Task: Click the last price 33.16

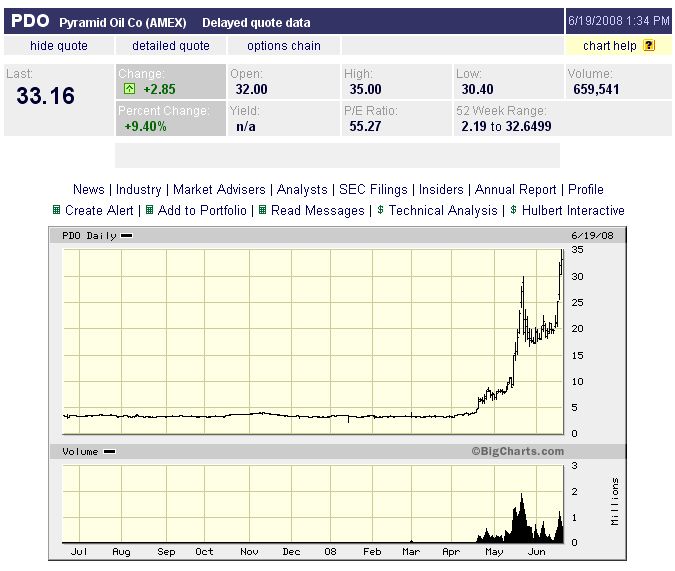Action: click(46, 96)
